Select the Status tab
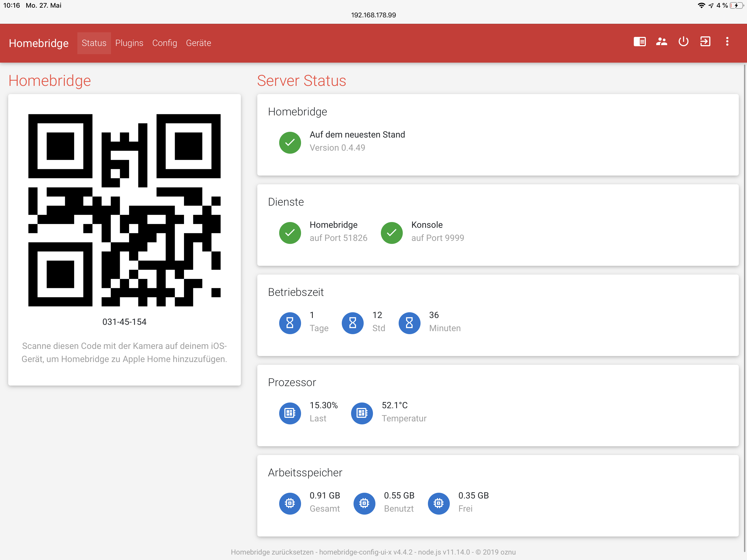Image resolution: width=747 pixels, height=560 pixels. 94,43
